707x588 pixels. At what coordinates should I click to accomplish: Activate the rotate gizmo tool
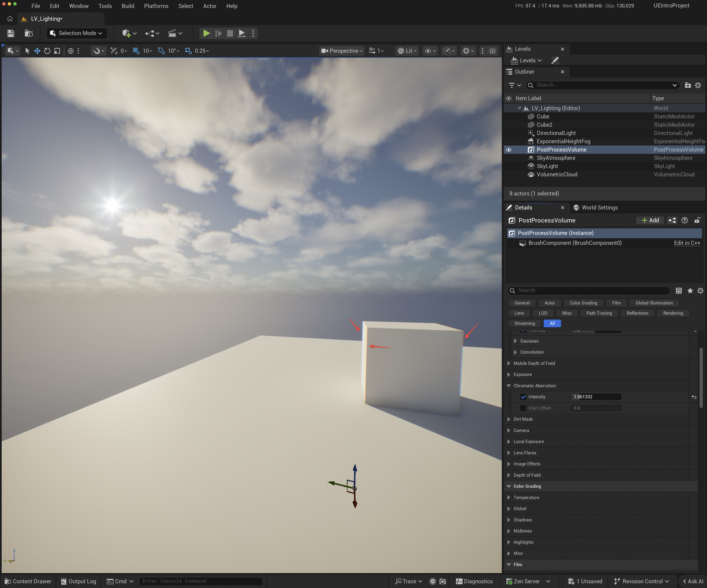point(47,51)
